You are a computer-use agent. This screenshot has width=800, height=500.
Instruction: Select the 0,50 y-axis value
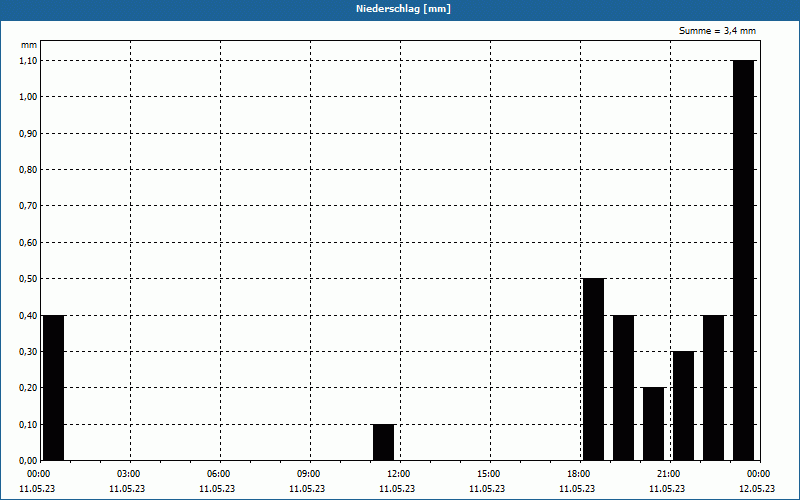click(x=28, y=279)
